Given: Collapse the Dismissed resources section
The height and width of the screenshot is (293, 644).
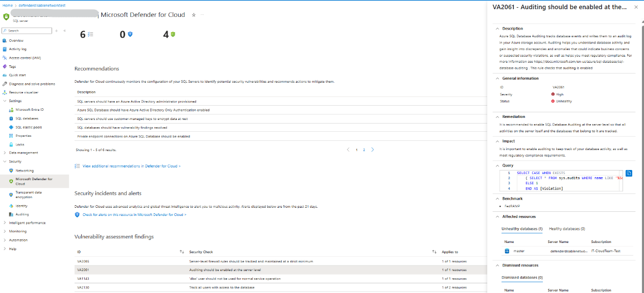Looking at the screenshot, I should pyautogui.click(x=498, y=265).
